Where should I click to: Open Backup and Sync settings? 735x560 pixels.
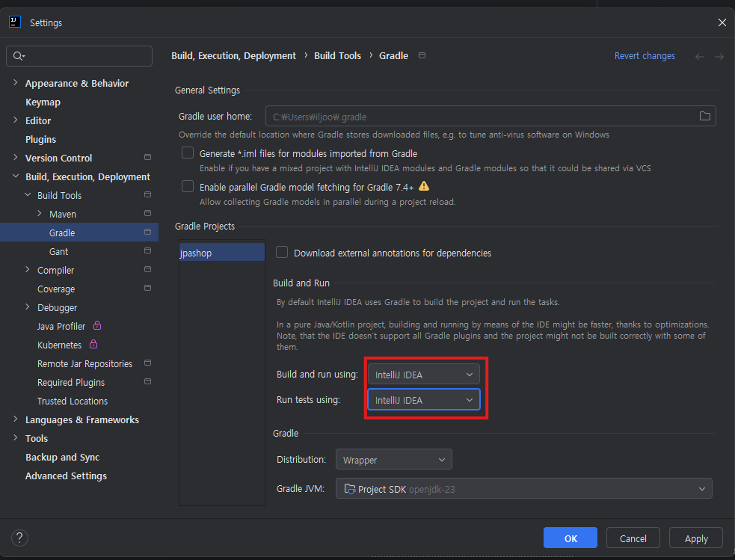(x=62, y=458)
